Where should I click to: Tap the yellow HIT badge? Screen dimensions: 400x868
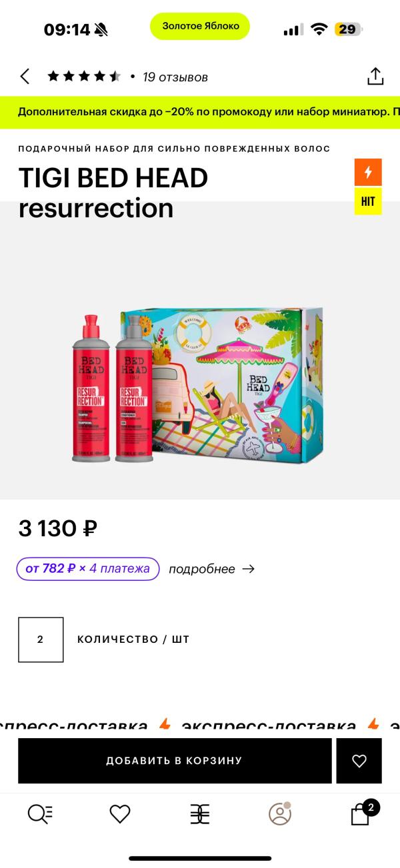(x=368, y=201)
